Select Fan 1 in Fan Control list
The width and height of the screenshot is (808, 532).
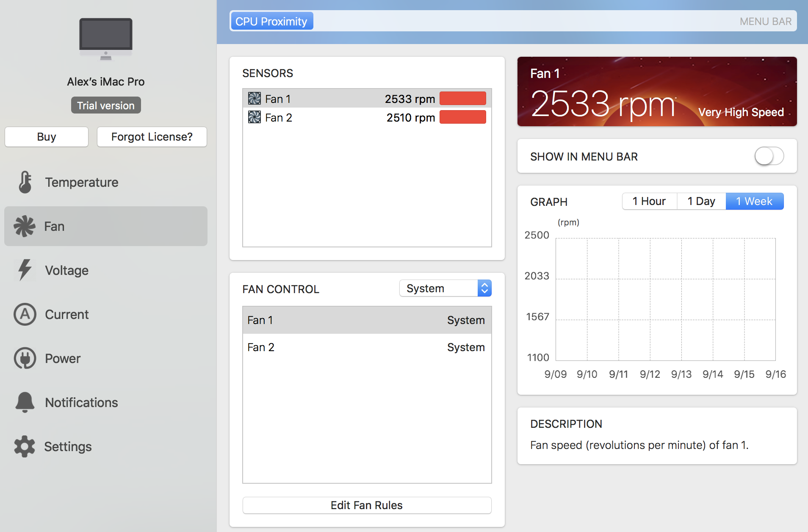[367, 320]
